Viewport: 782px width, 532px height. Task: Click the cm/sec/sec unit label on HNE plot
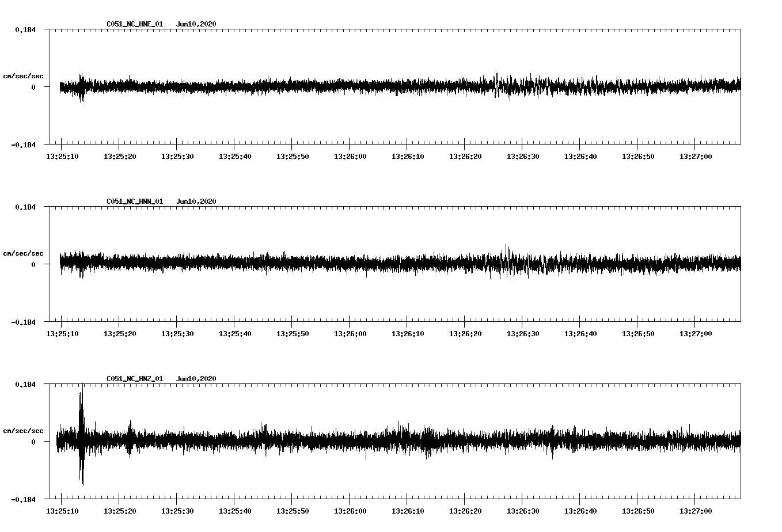[23, 76]
